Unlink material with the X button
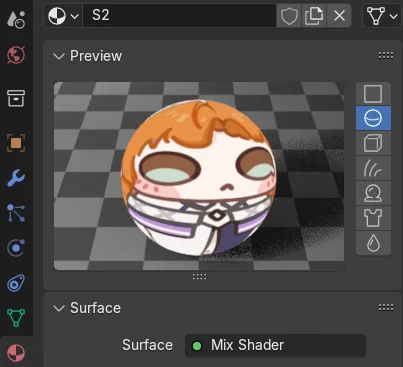Image resolution: width=403 pixels, height=367 pixels. pos(339,15)
